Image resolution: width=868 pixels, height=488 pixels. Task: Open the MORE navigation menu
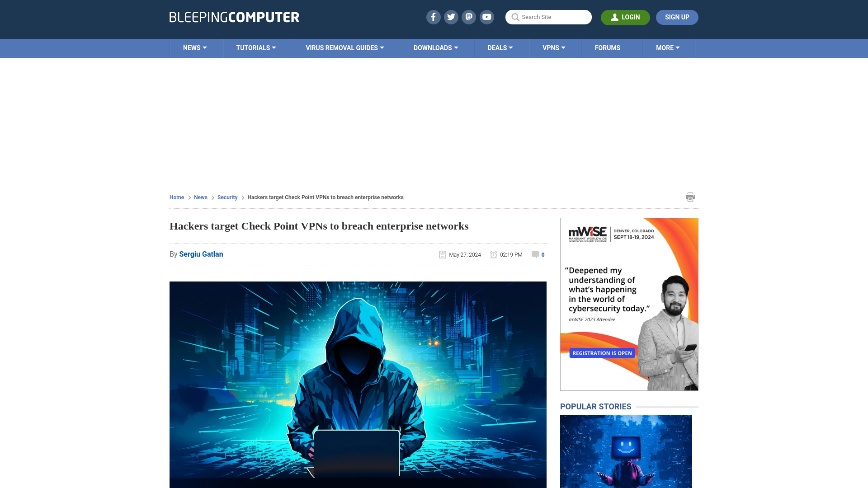[x=668, y=47]
